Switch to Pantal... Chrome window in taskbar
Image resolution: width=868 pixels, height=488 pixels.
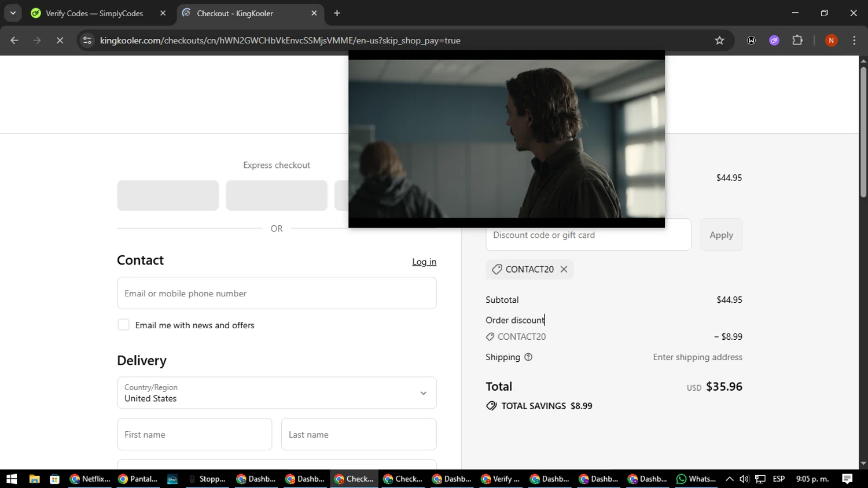click(138, 479)
